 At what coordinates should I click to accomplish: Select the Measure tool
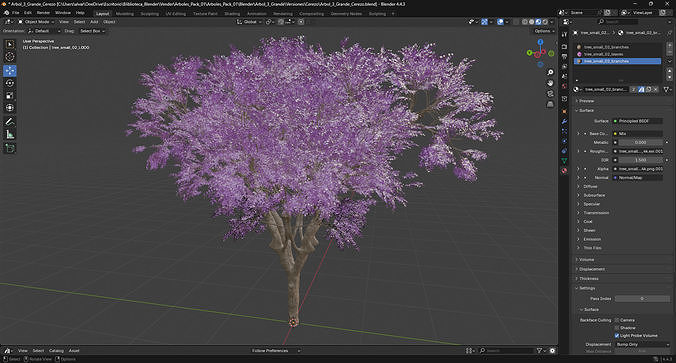point(10,135)
